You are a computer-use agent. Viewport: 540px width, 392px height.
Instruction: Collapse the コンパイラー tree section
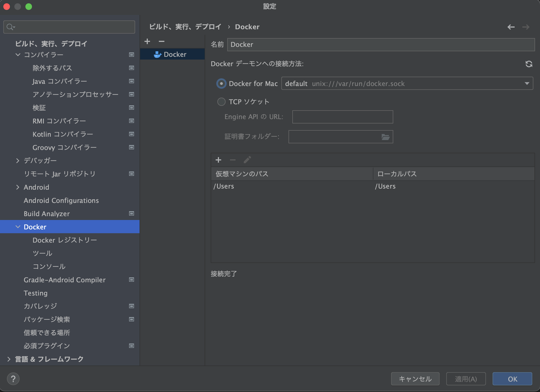pyautogui.click(x=18, y=55)
